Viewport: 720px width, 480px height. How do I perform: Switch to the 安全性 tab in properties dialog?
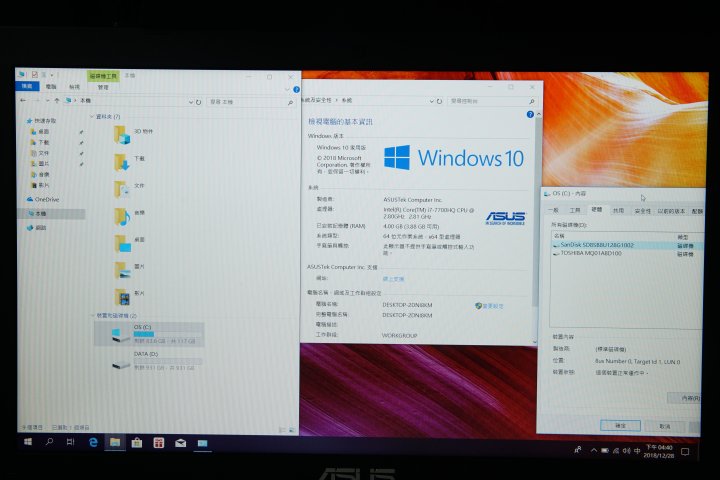[x=642, y=211]
